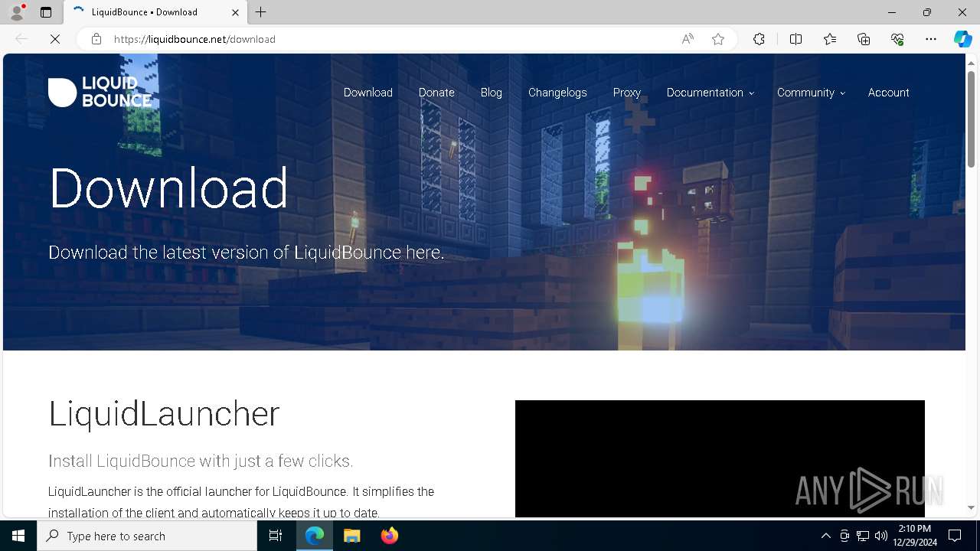Click scrollbar up arrow

(972, 62)
